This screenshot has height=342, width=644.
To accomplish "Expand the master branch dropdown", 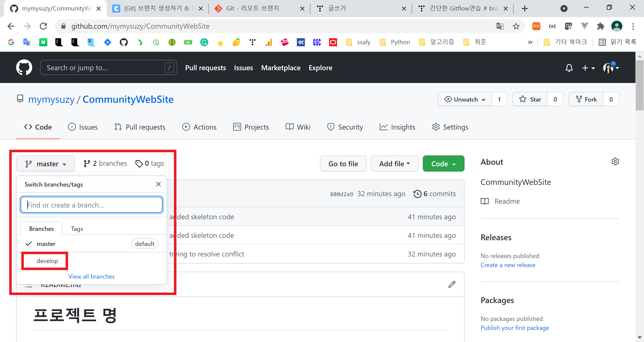I will [45, 164].
